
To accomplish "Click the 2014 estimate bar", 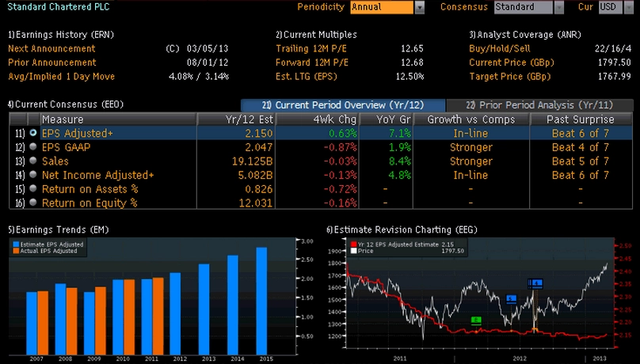I will 233,305.
